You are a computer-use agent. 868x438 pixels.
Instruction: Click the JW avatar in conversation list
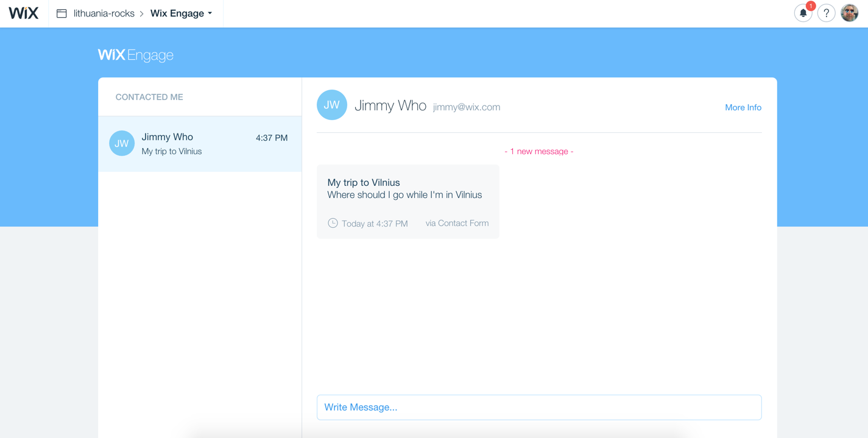[122, 143]
